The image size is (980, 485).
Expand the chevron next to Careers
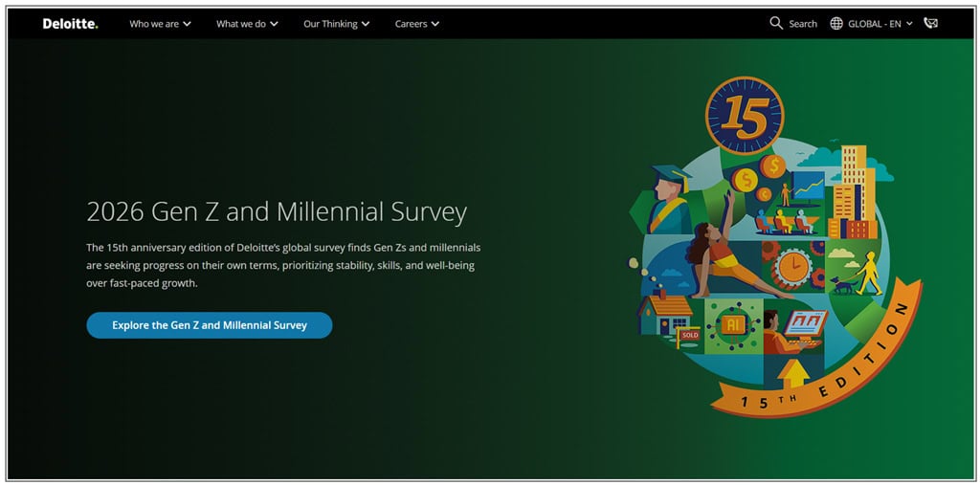[x=435, y=24]
